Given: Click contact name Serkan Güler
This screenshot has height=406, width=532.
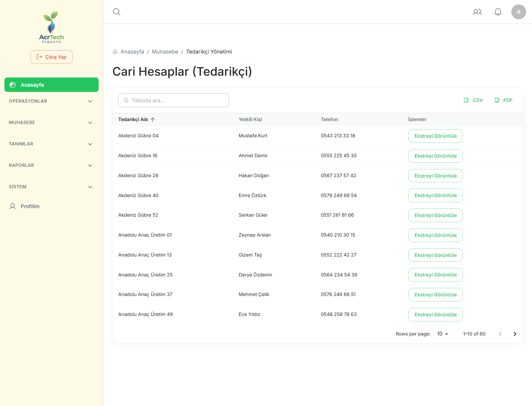Looking at the screenshot, I should [x=253, y=215].
